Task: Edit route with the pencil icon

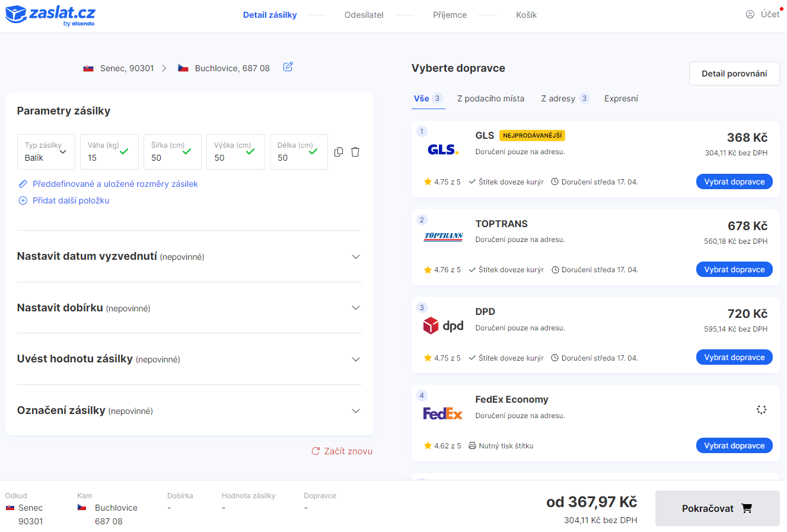Action: (x=288, y=67)
